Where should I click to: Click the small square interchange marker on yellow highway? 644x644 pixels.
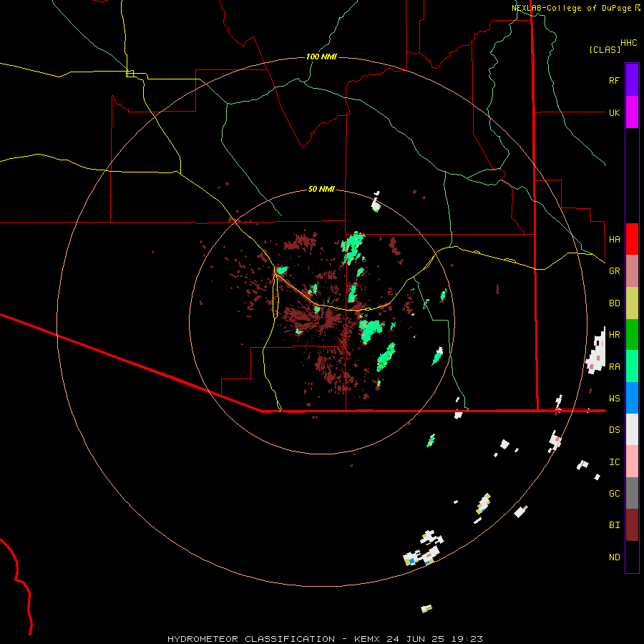(x=130, y=74)
